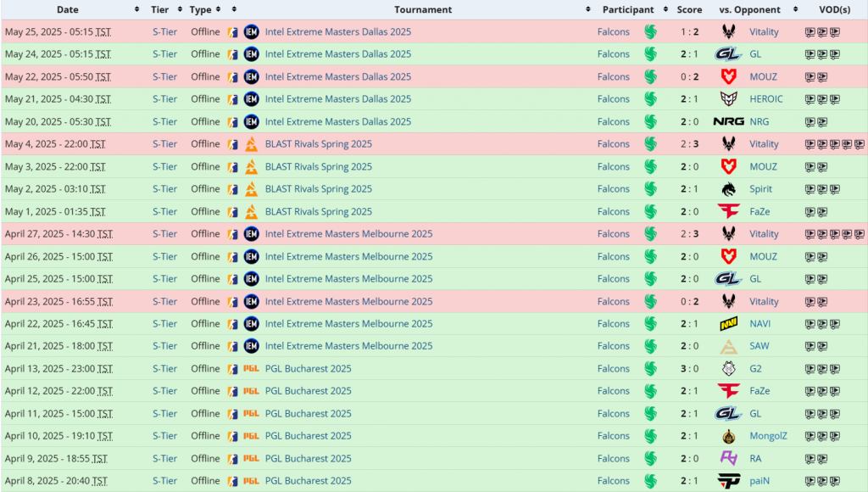
Task: Click Counter-Strike game icon in April 21 row
Action: pyautogui.click(x=233, y=346)
